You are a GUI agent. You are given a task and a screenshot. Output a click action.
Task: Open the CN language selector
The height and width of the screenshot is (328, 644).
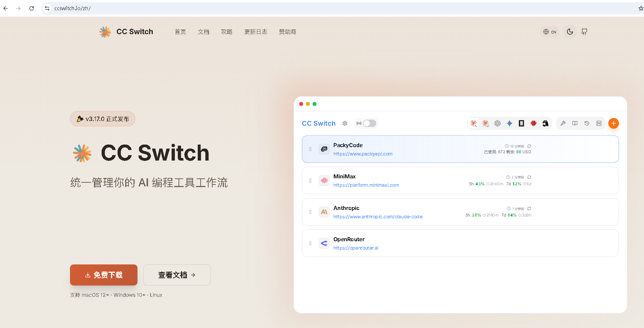click(x=550, y=32)
